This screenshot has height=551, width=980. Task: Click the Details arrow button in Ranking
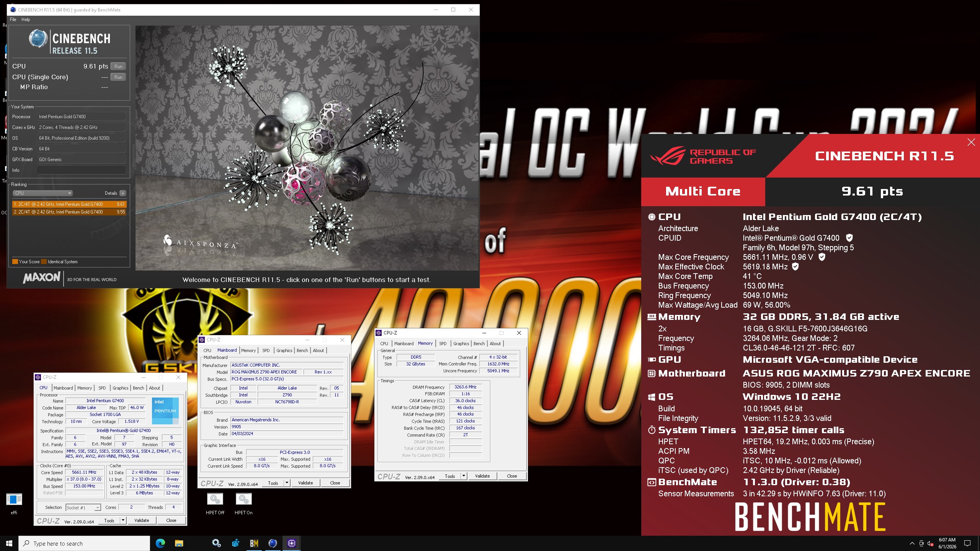[x=123, y=193]
